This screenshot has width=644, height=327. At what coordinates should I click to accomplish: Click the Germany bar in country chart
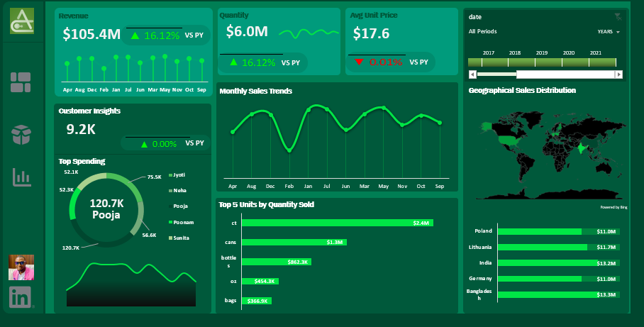click(539, 279)
